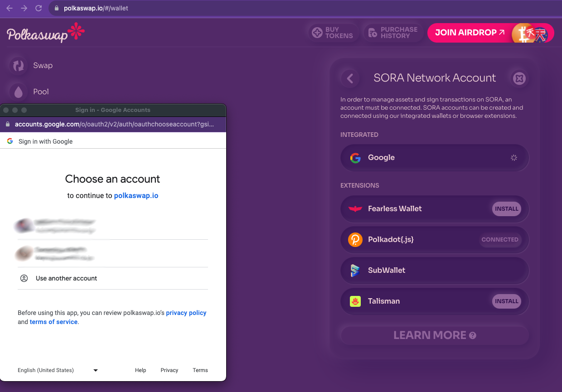The image size is (562, 392).
Task: Click the language dropdown arrow
Action: point(96,370)
